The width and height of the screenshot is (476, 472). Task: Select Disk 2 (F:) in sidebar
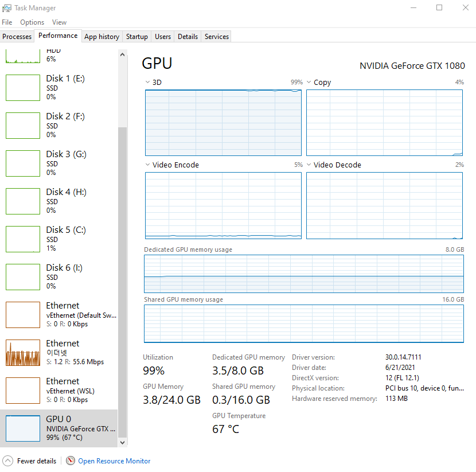click(x=59, y=126)
